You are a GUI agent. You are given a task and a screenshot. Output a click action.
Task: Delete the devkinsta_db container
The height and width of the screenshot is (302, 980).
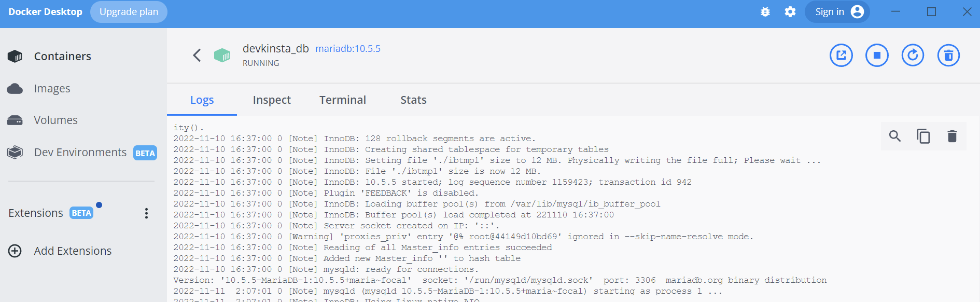click(948, 56)
